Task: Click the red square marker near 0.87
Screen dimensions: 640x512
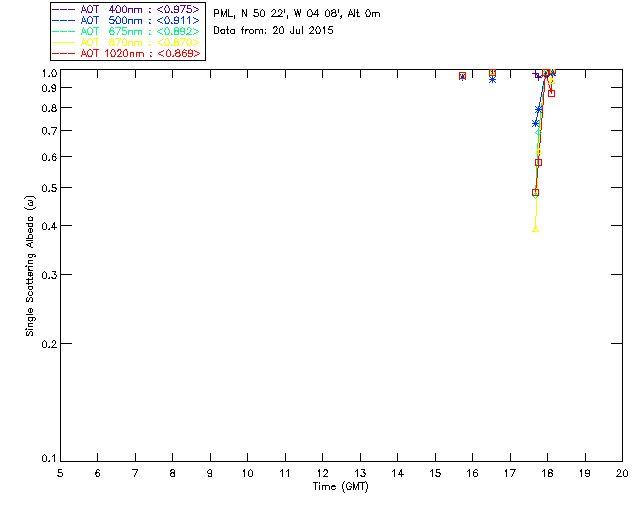Action: coord(551,93)
